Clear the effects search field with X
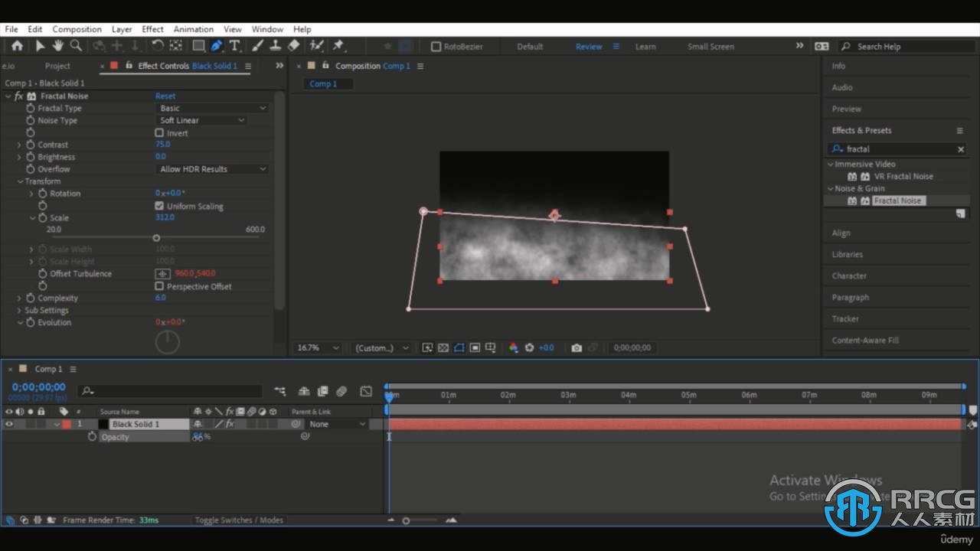The image size is (980, 551). click(x=961, y=149)
